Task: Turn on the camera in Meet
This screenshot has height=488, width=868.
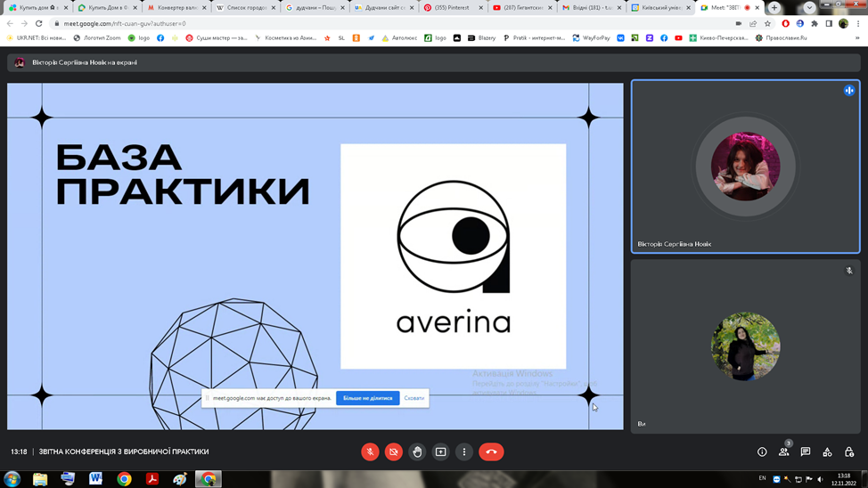Action: [393, 452]
